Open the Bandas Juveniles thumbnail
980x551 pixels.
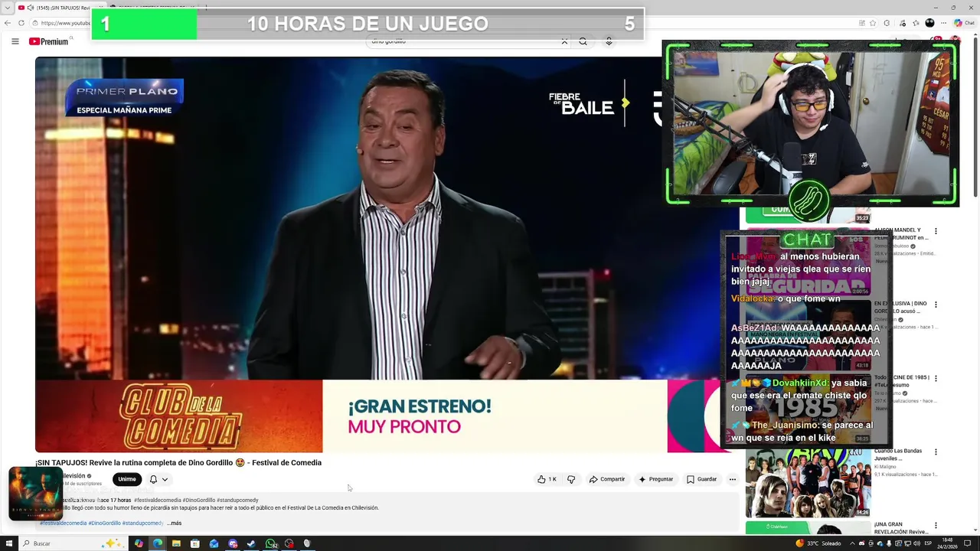pyautogui.click(x=808, y=483)
